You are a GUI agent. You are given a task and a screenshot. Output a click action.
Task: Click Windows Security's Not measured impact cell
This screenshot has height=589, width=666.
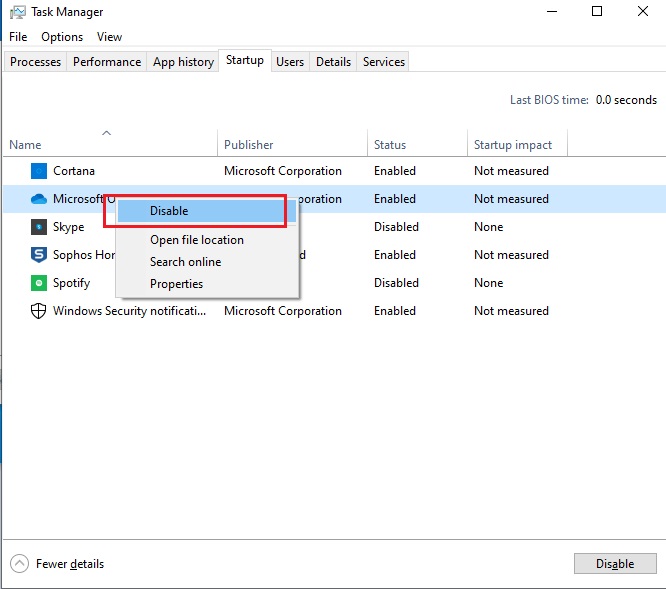pos(511,311)
